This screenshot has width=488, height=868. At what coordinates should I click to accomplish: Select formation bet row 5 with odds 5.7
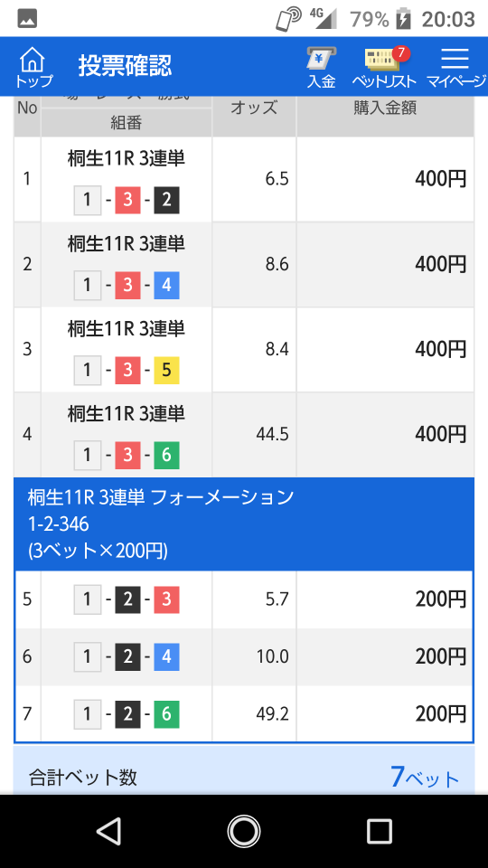pyautogui.click(x=244, y=599)
